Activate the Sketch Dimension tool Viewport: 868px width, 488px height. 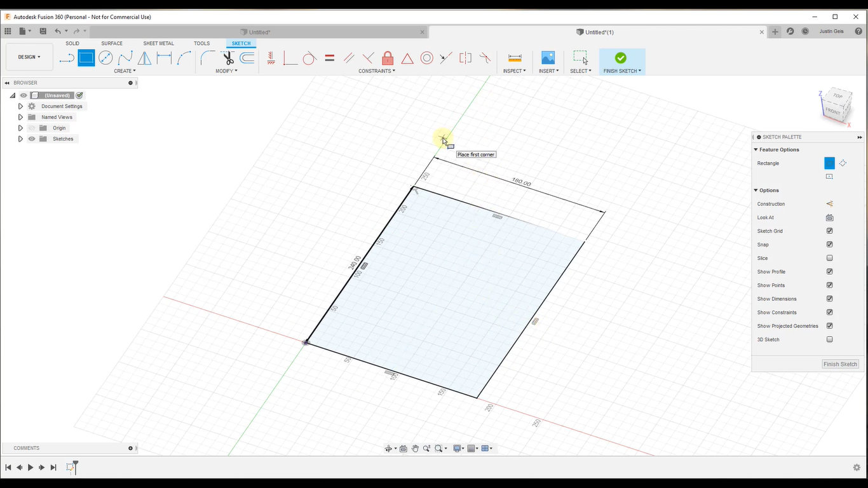(x=165, y=58)
